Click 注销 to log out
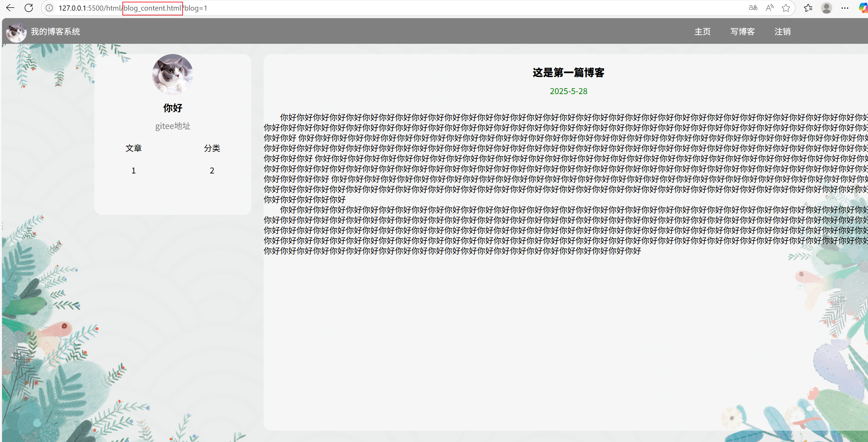Viewport: 868px width, 442px height. [782, 31]
